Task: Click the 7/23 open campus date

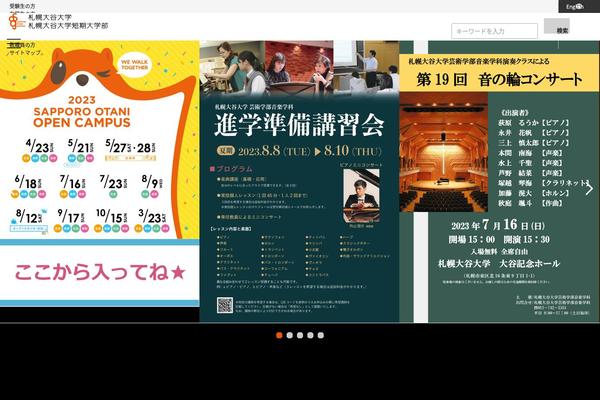Action: (113, 186)
